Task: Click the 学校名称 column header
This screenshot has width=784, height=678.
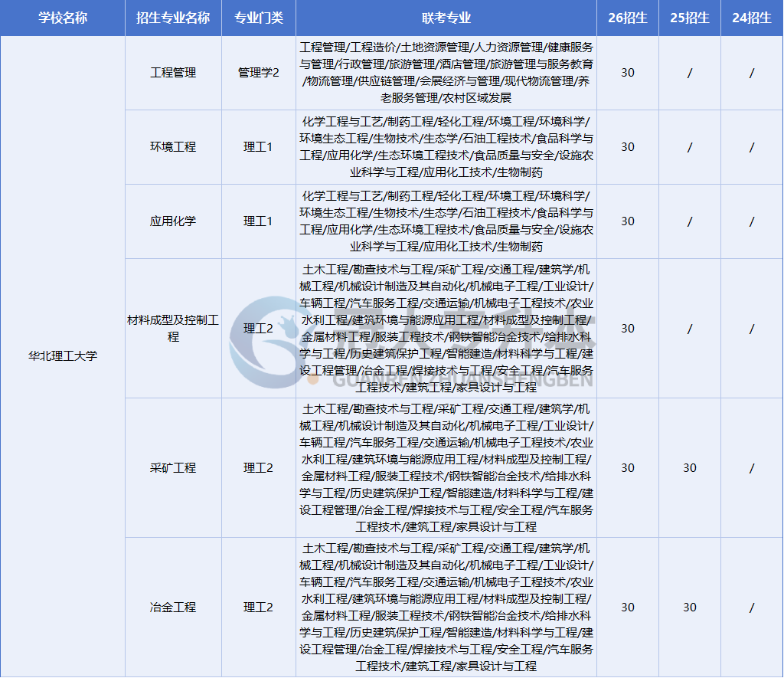Action: [63, 18]
